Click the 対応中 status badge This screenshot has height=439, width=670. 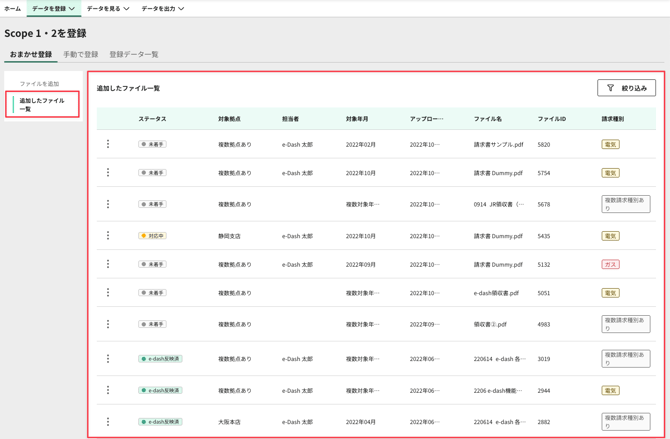[x=152, y=236]
